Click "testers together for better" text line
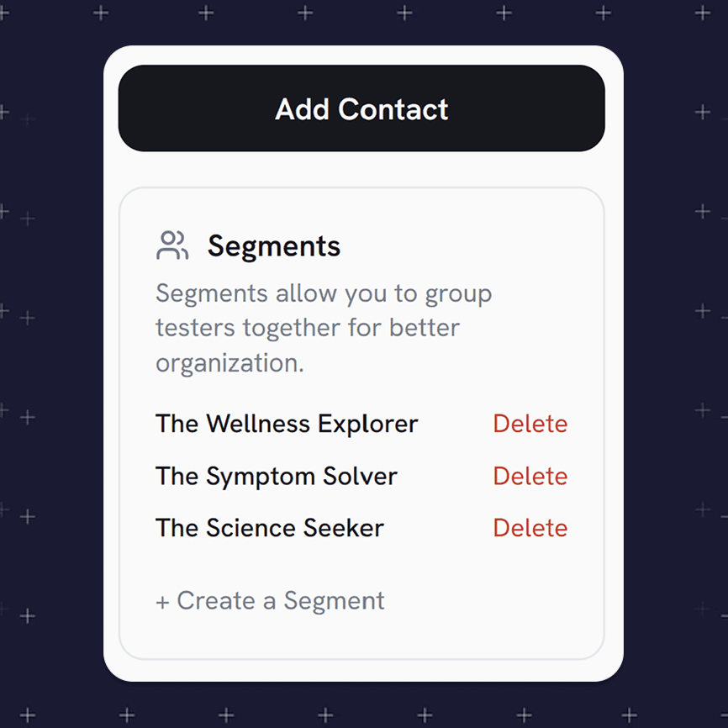The image size is (728, 728). pos(308,328)
